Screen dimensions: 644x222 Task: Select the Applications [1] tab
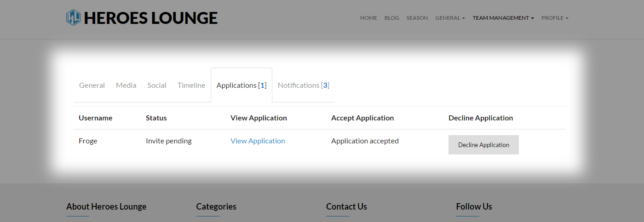point(241,85)
